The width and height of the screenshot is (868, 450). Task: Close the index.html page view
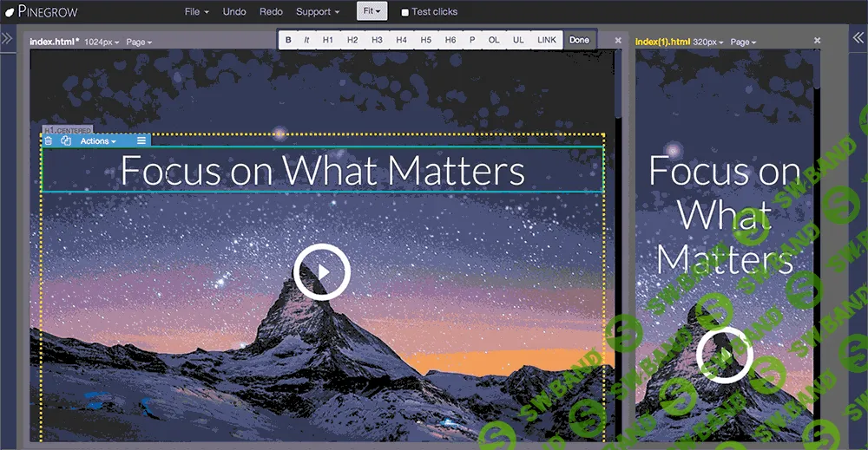[x=618, y=41]
